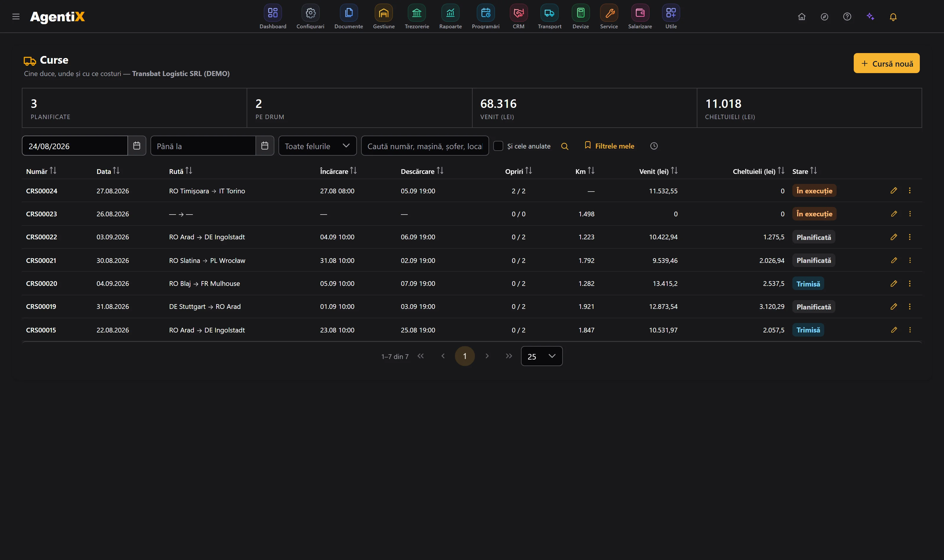
Task: Open the Rapoarte menu item
Action: (450, 17)
